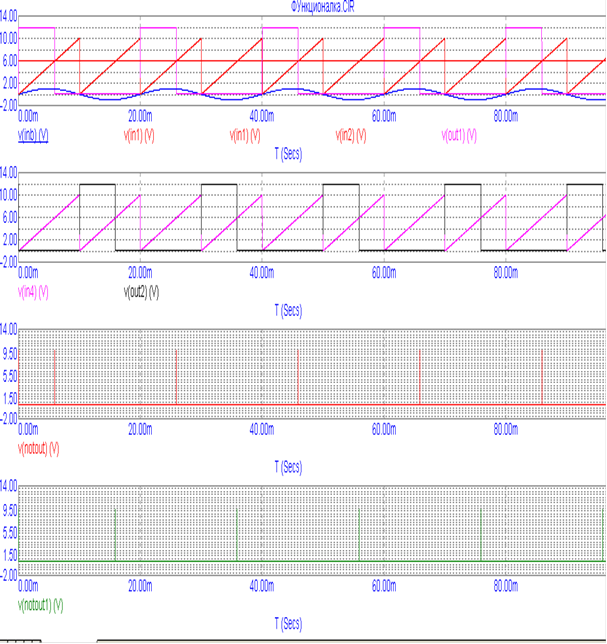Click the green v(notout1) trace label
The width and height of the screenshot is (607, 644).
pos(42,605)
